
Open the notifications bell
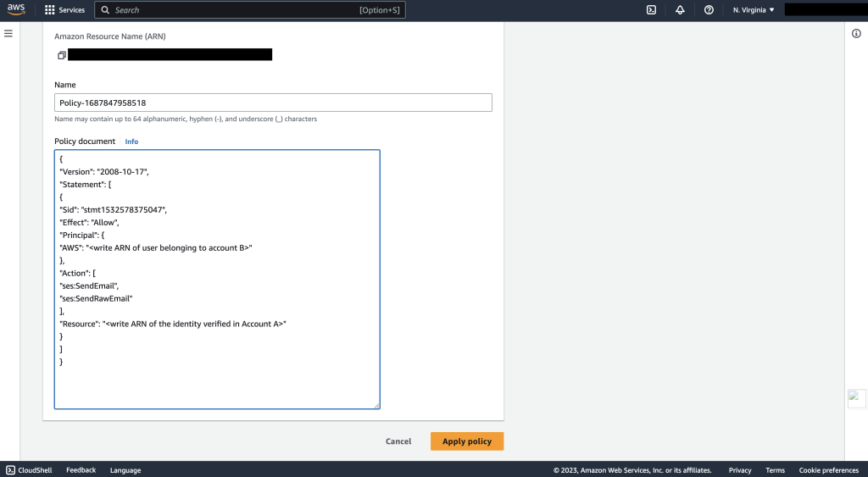[681, 10]
